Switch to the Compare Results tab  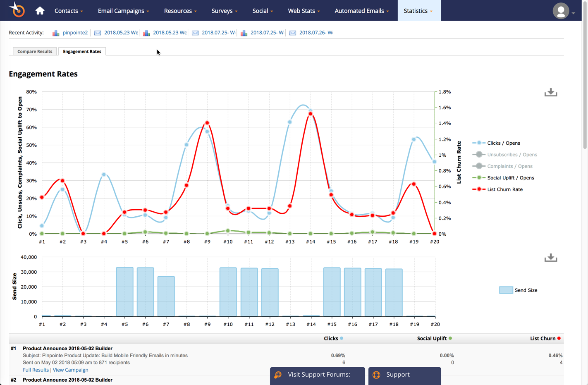(x=35, y=51)
